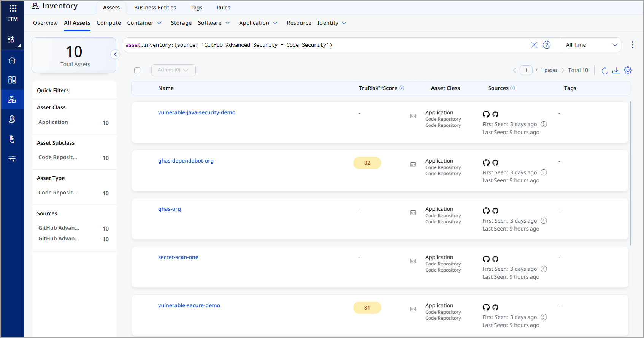Click inside the asset query search field
644x338 pixels.
tap(323, 45)
